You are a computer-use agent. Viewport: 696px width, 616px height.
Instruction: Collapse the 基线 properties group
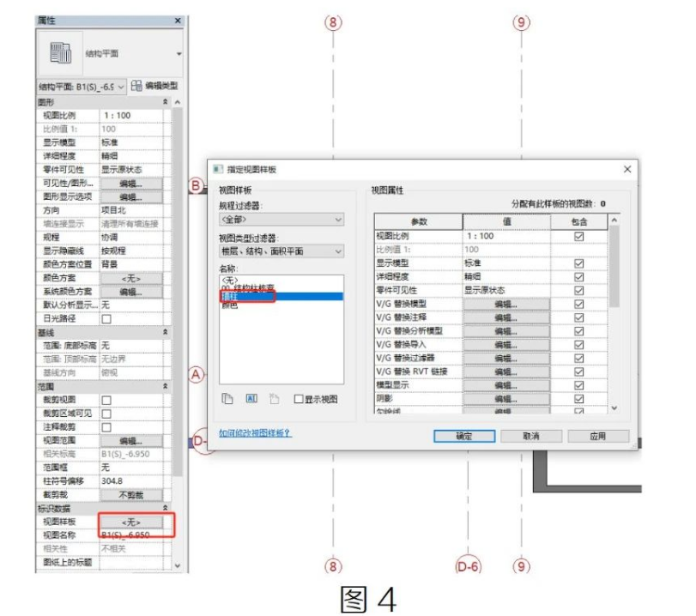click(x=165, y=332)
